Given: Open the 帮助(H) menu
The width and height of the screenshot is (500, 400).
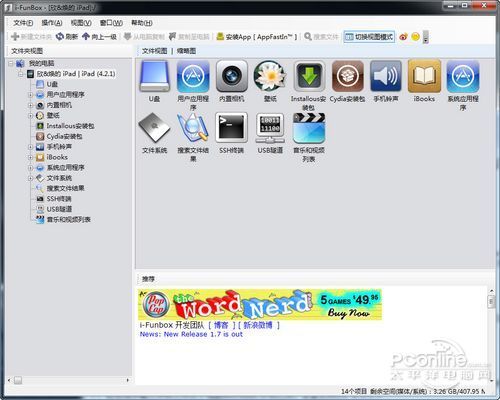Looking at the screenshot, I should coord(142,23).
